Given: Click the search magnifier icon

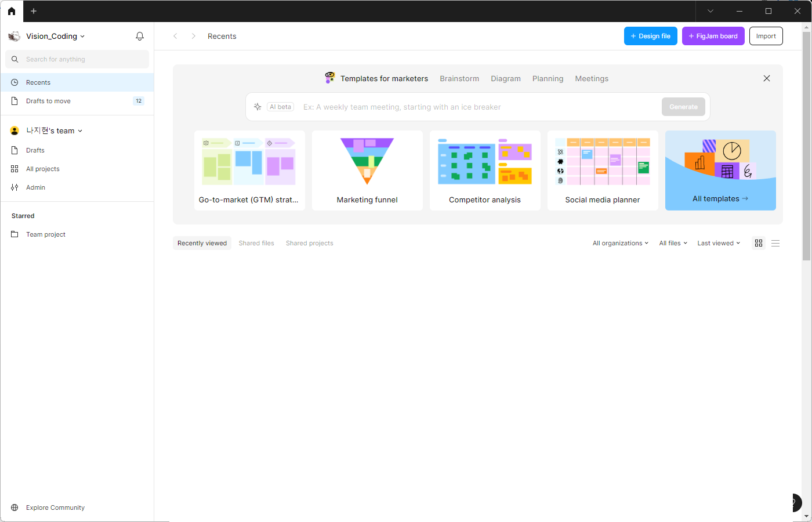Looking at the screenshot, I should pyautogui.click(x=15, y=59).
